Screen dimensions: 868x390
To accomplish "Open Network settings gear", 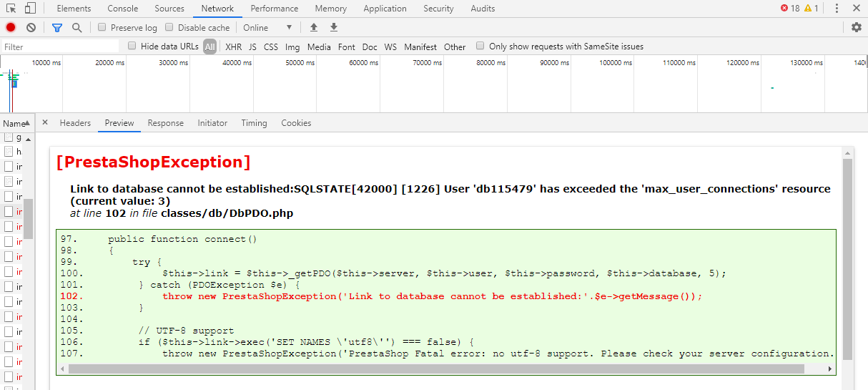I will coord(857,27).
